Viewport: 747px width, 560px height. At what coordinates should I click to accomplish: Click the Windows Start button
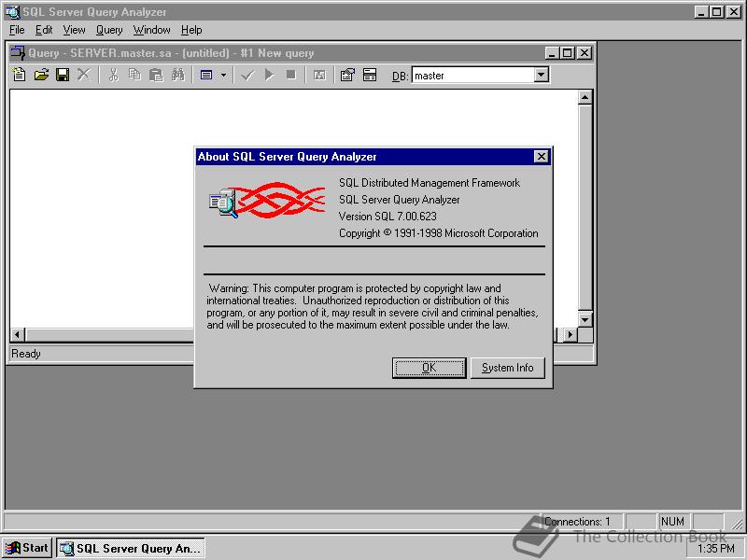(x=27, y=548)
